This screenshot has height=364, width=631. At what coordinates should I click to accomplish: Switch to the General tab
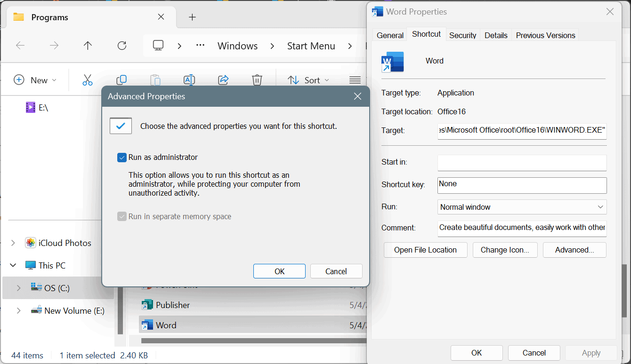tap(390, 35)
